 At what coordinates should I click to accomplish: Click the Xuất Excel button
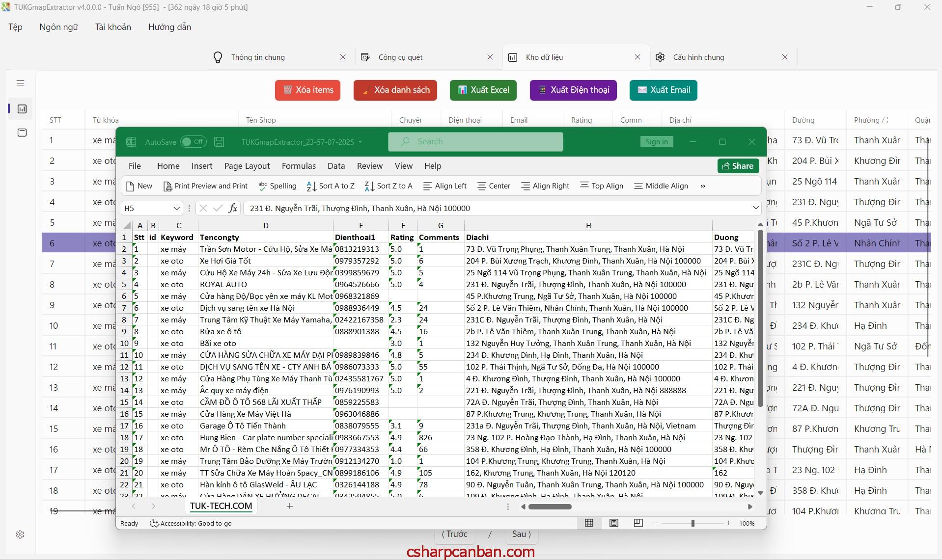(483, 90)
